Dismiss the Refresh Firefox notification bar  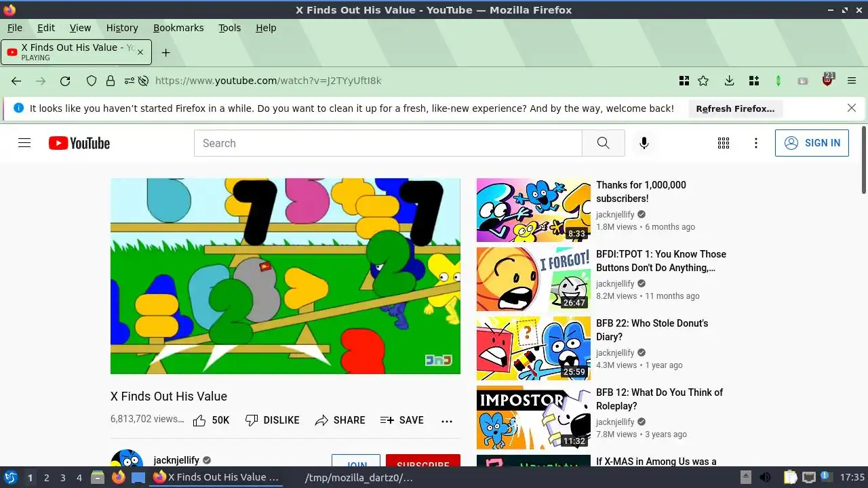852,108
